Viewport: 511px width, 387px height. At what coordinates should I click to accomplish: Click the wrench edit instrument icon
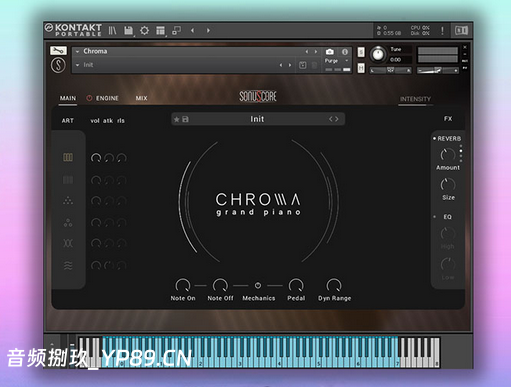[58, 51]
